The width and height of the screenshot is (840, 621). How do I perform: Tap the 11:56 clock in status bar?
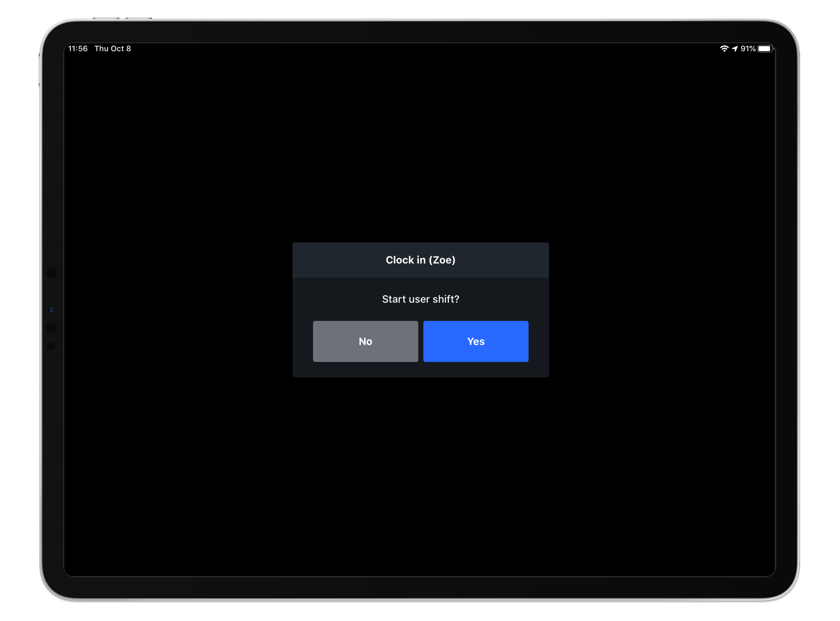pyautogui.click(x=78, y=49)
